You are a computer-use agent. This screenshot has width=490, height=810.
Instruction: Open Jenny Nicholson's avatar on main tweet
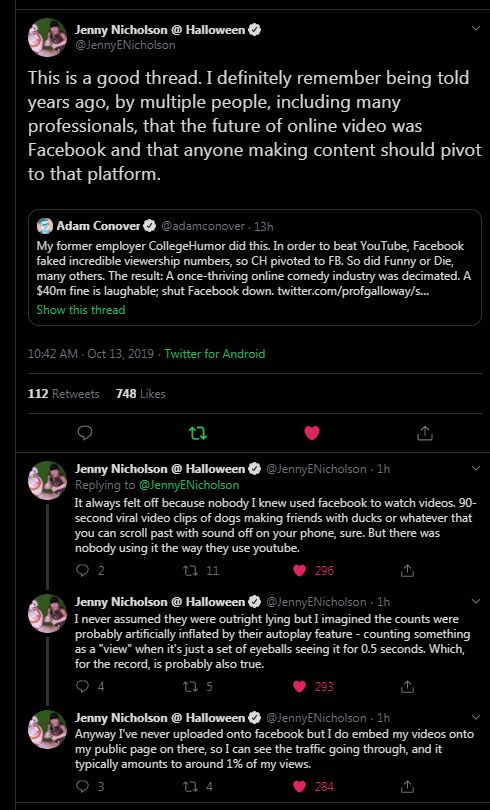tap(48, 38)
